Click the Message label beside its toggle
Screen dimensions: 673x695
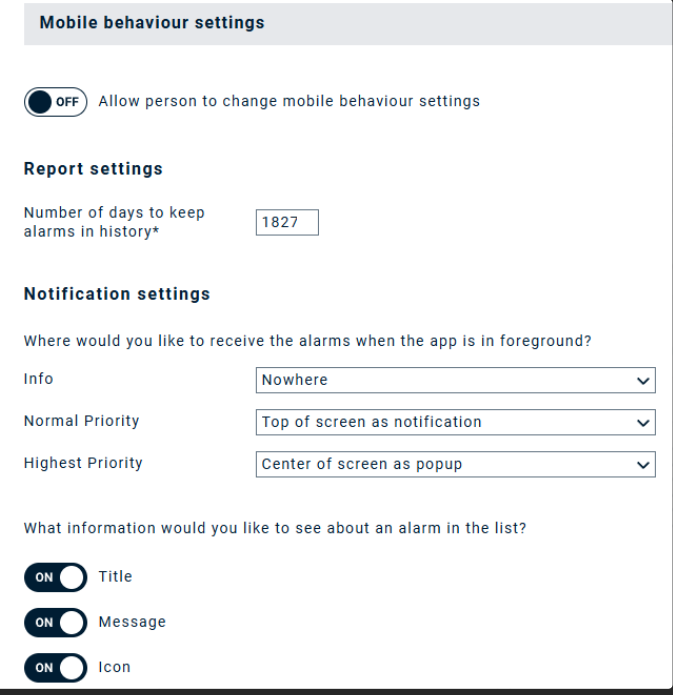[x=132, y=622]
